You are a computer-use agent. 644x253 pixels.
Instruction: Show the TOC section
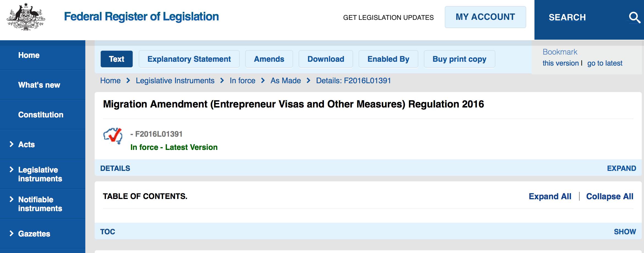pos(625,232)
